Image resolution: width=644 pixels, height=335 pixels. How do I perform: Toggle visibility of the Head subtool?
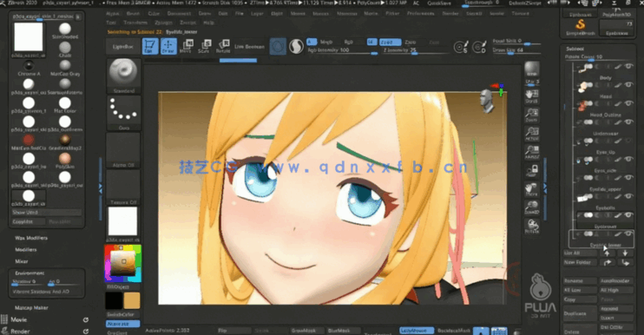tap(628, 85)
